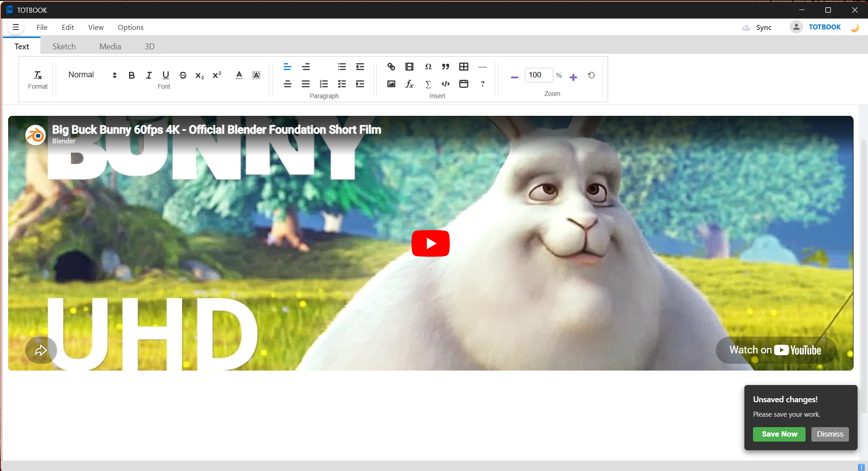Insert a numbered list
Image resolution: width=868 pixels, height=471 pixels.
(x=324, y=84)
